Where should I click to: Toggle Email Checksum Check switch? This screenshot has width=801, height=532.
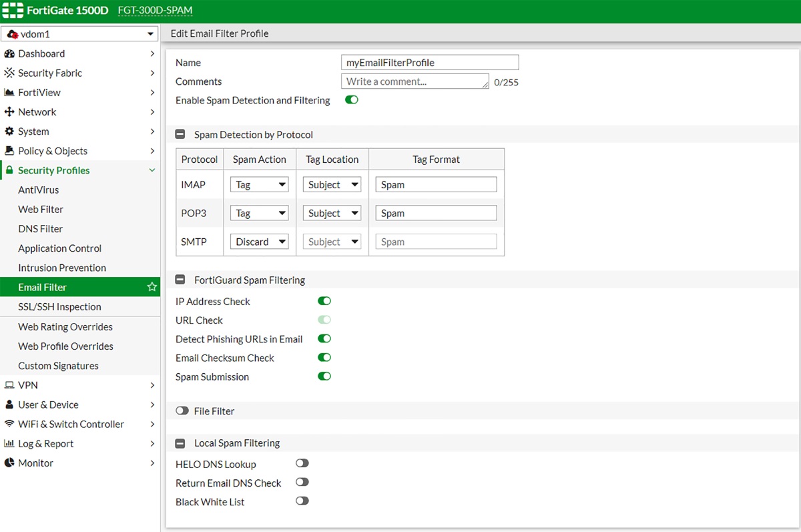point(324,357)
